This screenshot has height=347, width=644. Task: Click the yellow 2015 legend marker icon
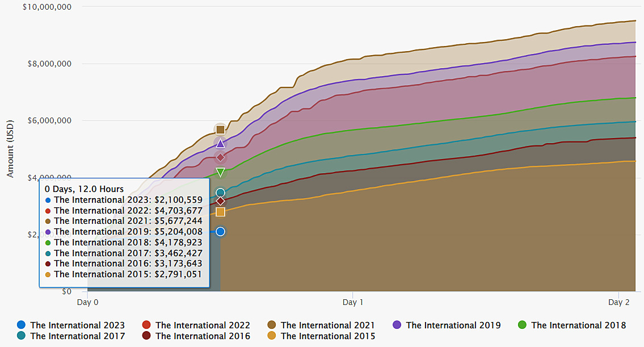point(272,336)
